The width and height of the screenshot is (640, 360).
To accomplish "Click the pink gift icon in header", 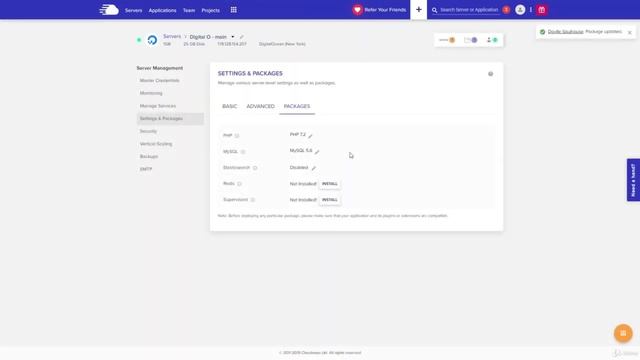I will [x=542, y=10].
